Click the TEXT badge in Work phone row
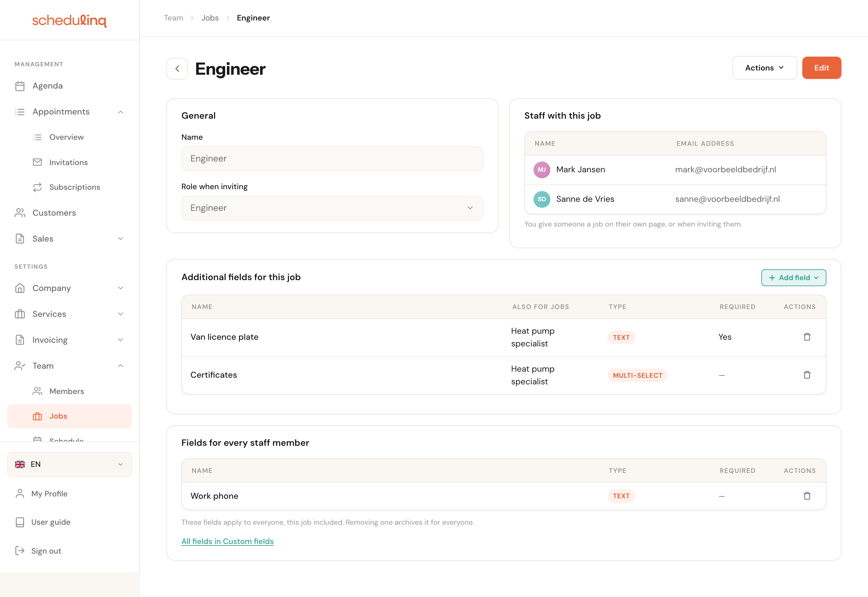868x597 pixels. (621, 496)
